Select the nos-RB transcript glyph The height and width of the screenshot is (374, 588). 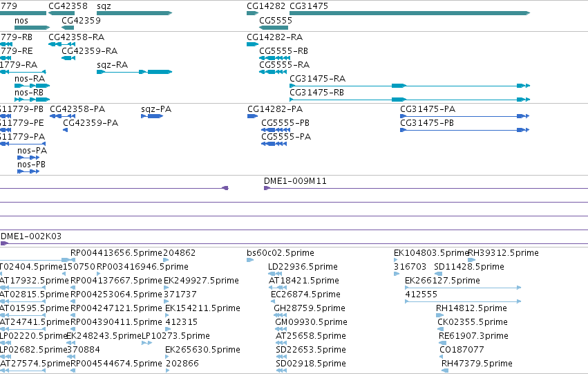(32, 100)
